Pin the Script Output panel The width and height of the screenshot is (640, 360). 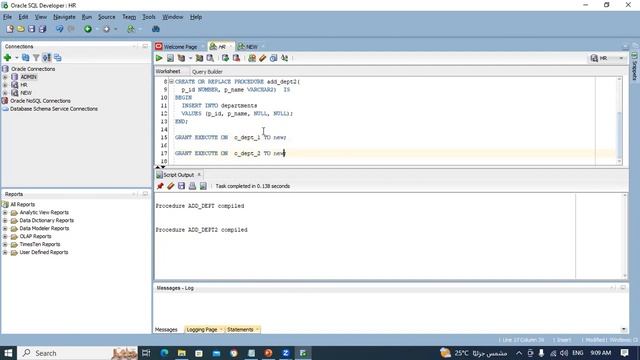(x=160, y=186)
